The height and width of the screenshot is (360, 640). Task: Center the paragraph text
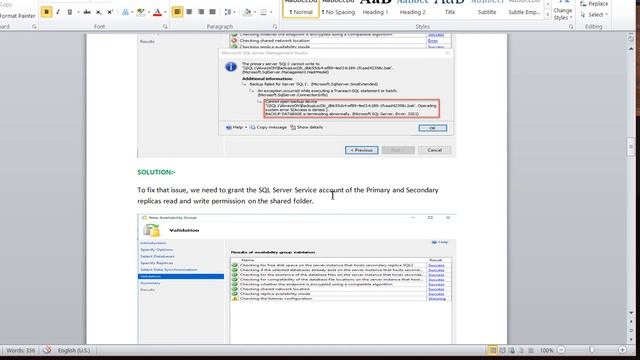[189, 12]
